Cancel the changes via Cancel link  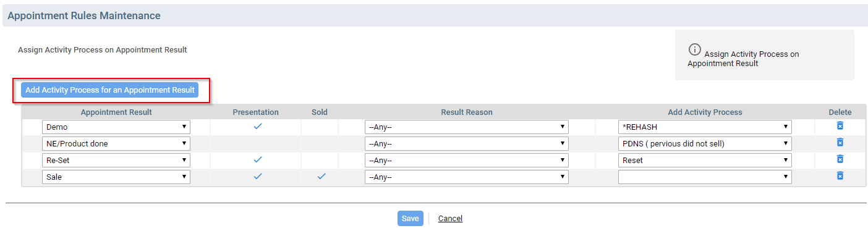(x=450, y=219)
